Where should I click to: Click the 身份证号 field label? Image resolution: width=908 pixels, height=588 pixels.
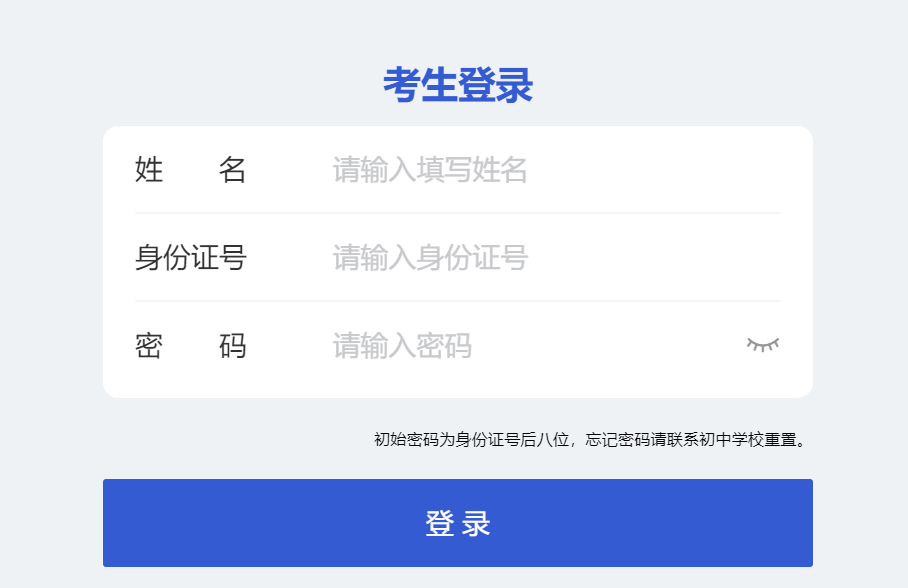[x=191, y=258]
